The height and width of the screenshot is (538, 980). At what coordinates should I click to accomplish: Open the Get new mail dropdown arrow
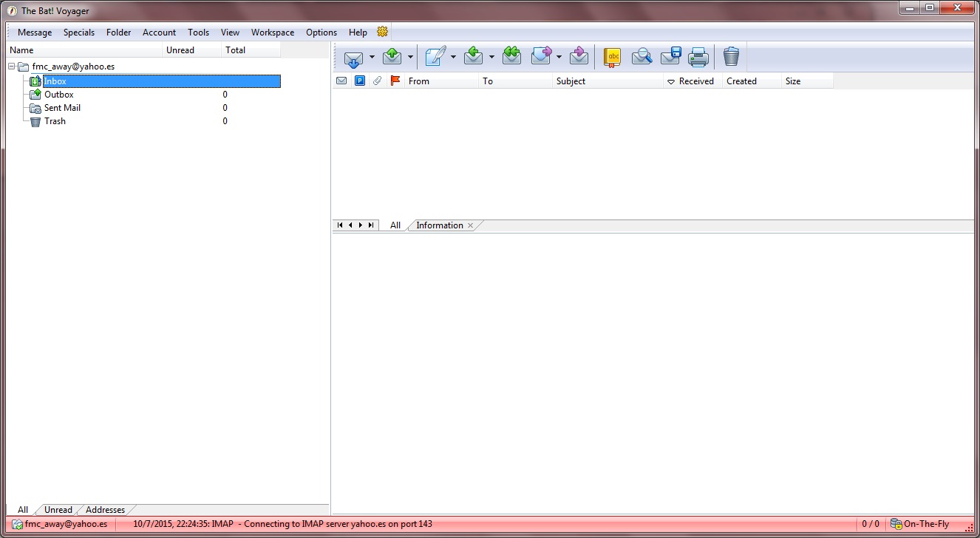pyautogui.click(x=372, y=57)
